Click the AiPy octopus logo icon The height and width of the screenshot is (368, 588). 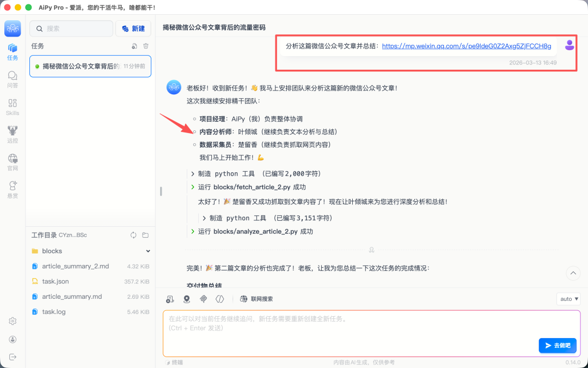(x=13, y=28)
